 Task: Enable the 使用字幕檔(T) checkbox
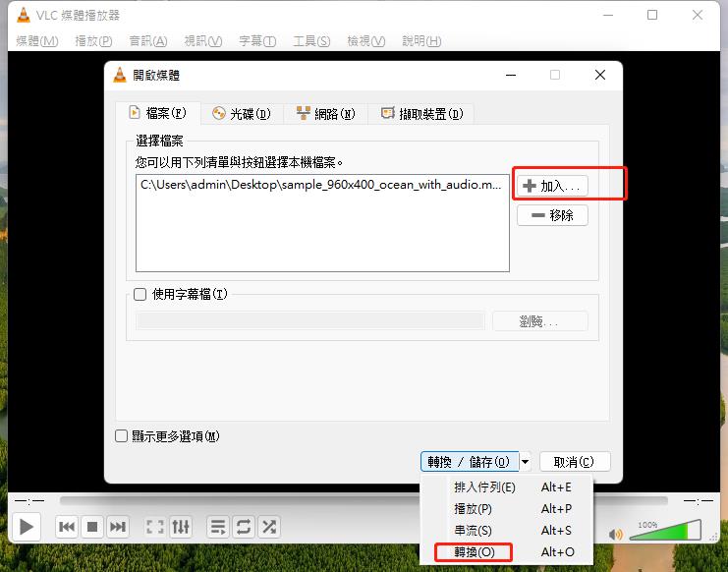[x=140, y=295]
